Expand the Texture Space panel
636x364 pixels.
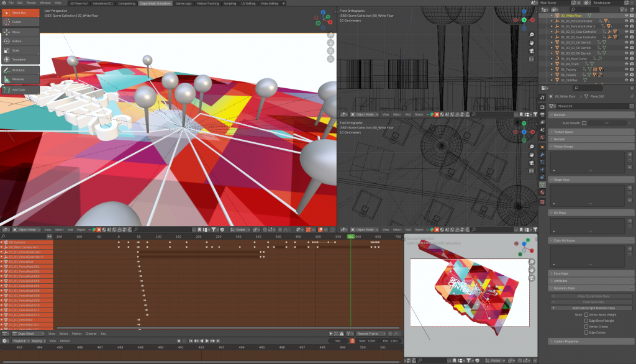click(564, 132)
